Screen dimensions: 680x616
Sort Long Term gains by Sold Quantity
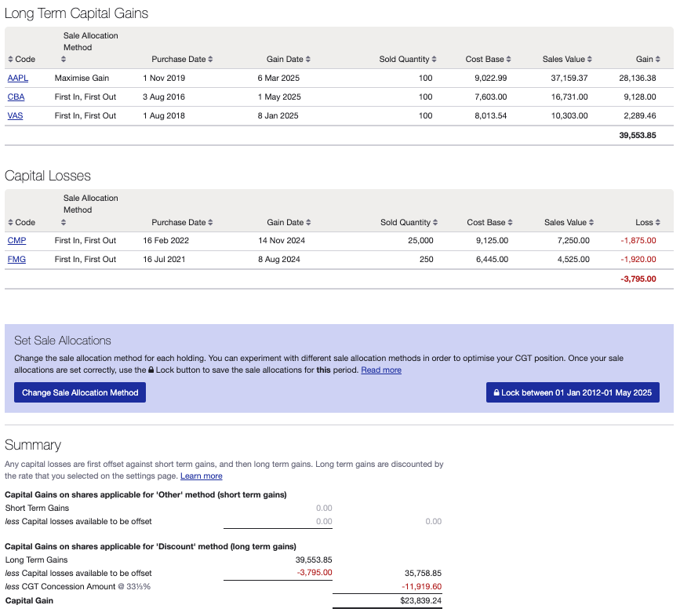click(408, 59)
